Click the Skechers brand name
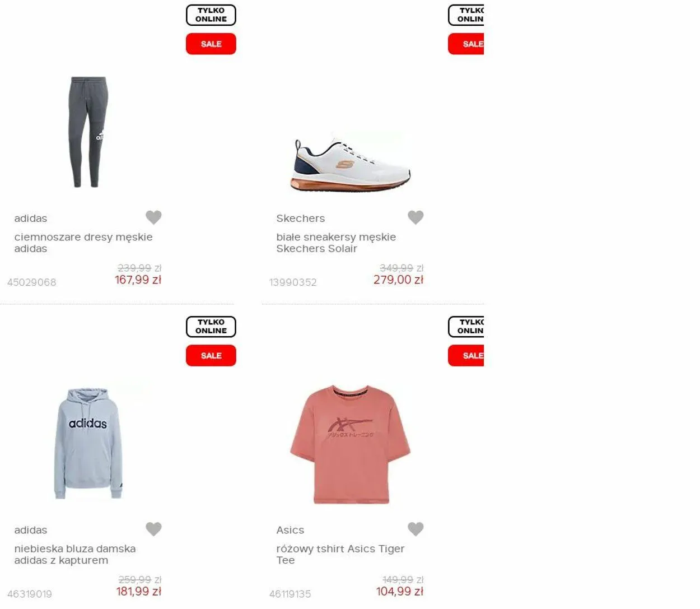Image resolution: width=700 pixels, height=609 pixels. 300,218
